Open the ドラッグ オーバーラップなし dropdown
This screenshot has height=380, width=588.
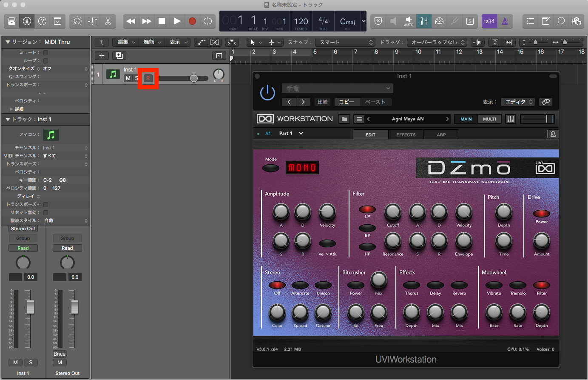coord(437,42)
